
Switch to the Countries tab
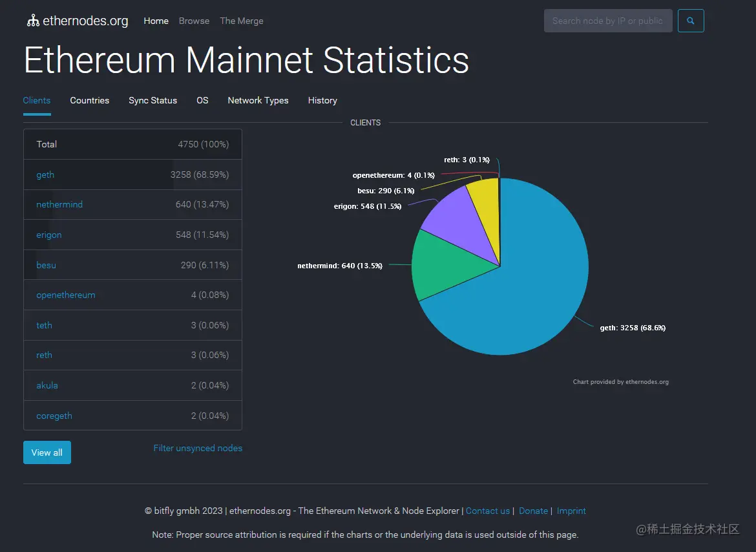90,100
